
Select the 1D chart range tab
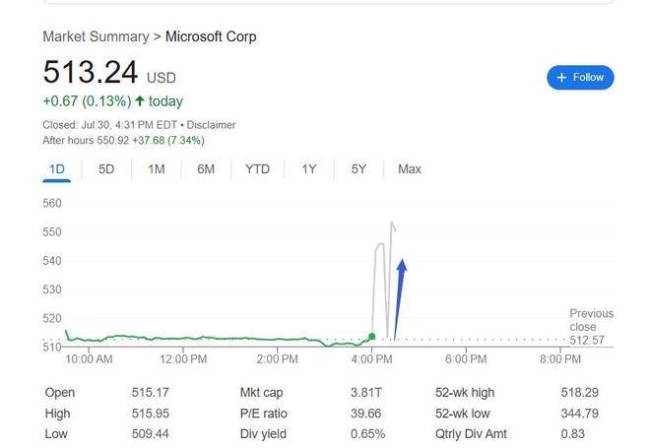click(x=57, y=170)
